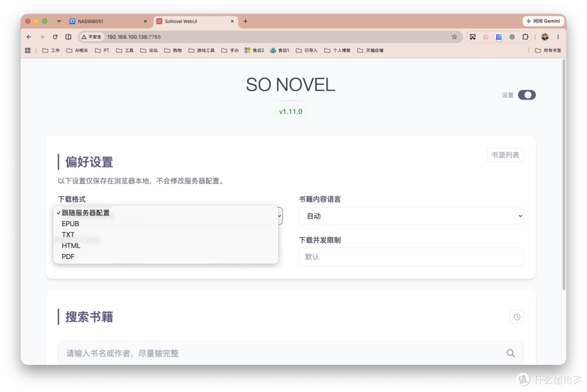587x392 pixels.
Task: Open the 书源列表 button
Action: coord(505,155)
